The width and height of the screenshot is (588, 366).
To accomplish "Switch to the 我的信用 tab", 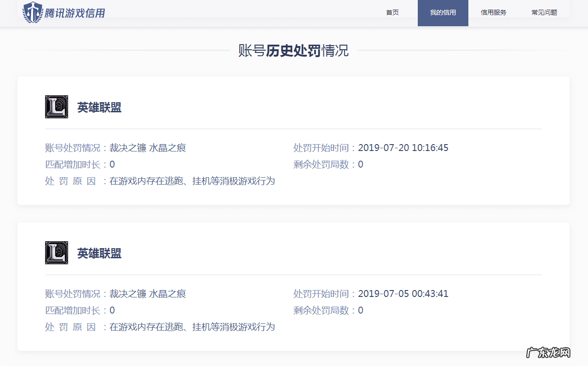I will pyautogui.click(x=443, y=13).
